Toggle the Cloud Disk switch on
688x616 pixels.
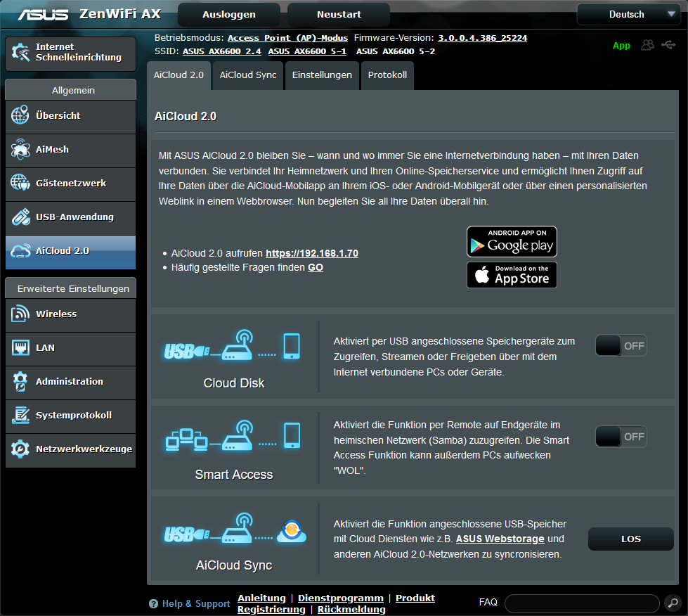click(621, 345)
